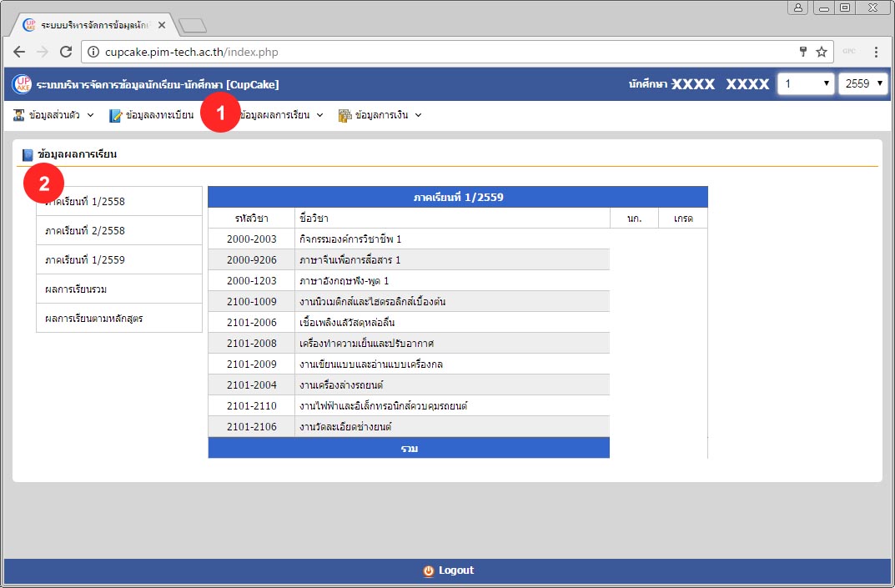Click the personal info person icon

(x=19, y=115)
